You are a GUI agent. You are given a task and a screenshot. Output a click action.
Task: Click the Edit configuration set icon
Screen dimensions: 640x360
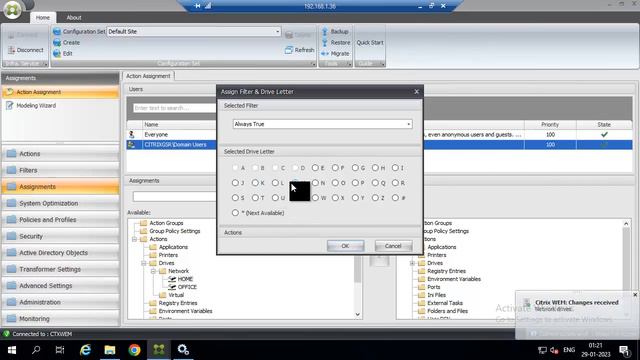(57, 53)
